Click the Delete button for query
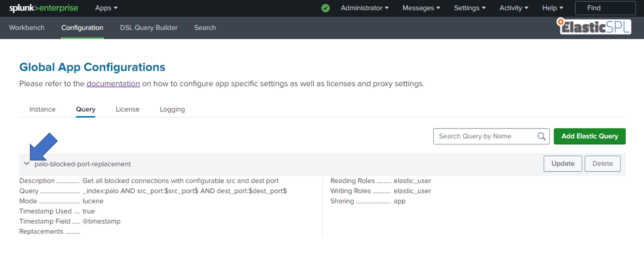Viewport: 644px width, 258px height. tap(603, 163)
